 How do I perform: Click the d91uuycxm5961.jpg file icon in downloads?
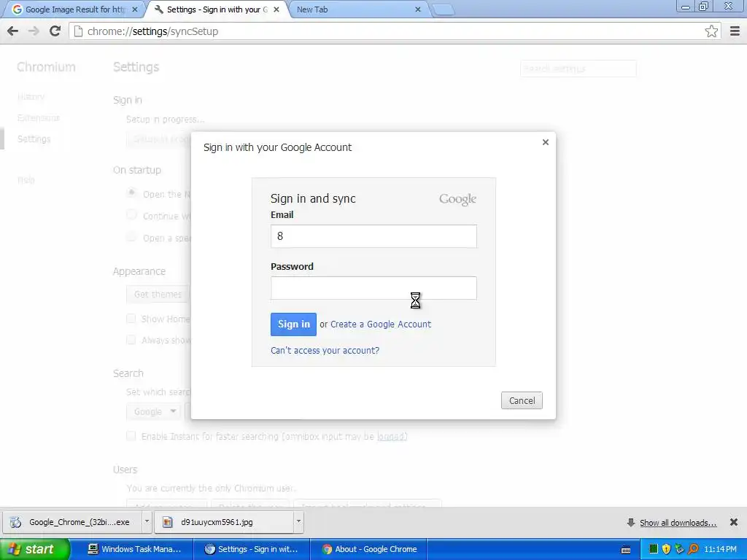click(x=167, y=522)
